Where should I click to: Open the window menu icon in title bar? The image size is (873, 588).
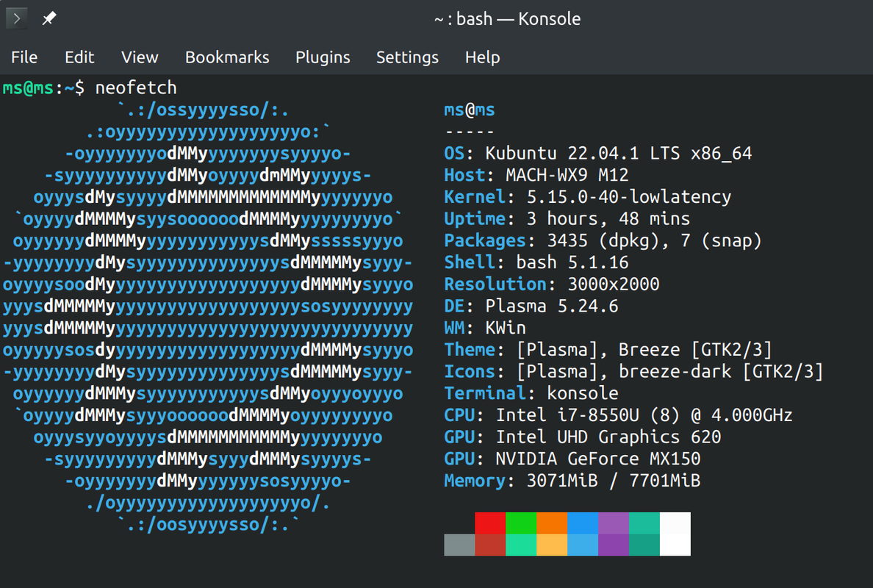click(x=17, y=18)
